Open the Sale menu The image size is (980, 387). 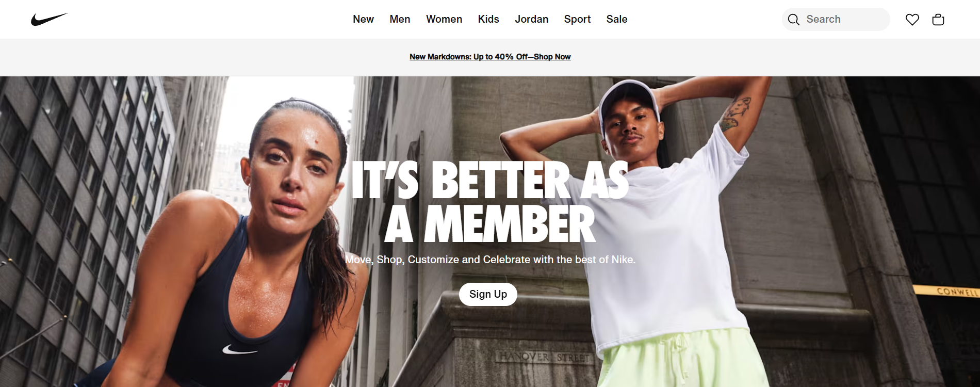point(617,19)
